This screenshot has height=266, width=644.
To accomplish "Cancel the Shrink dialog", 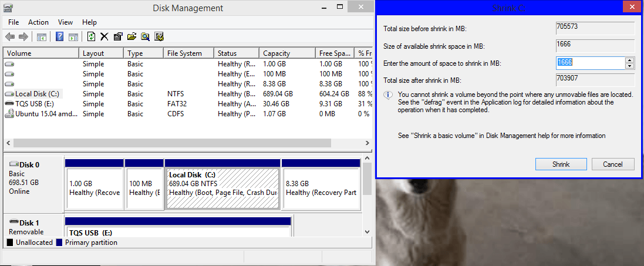I will tap(613, 164).
